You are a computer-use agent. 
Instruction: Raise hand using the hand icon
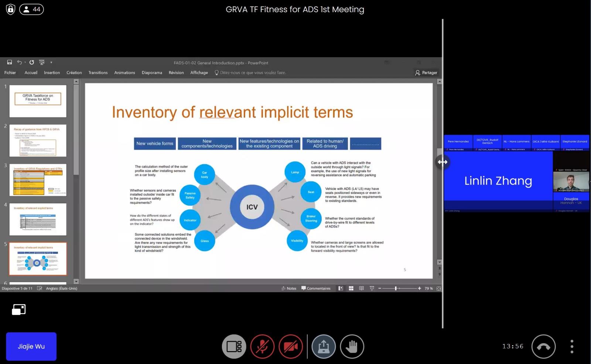352,346
